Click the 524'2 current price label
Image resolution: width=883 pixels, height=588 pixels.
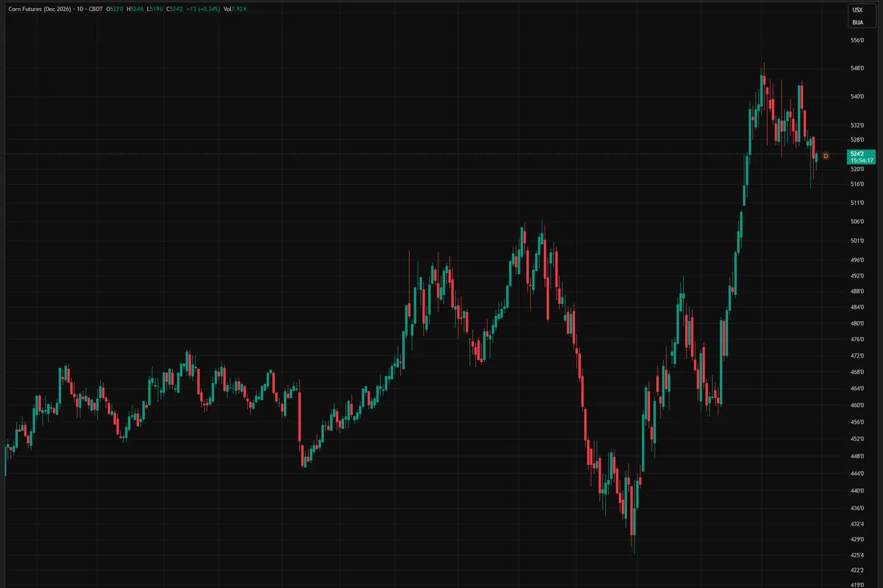[856, 154]
